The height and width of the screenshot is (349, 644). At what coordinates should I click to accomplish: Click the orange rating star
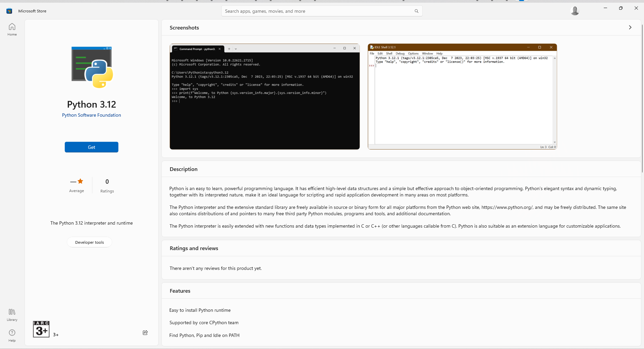point(80,181)
